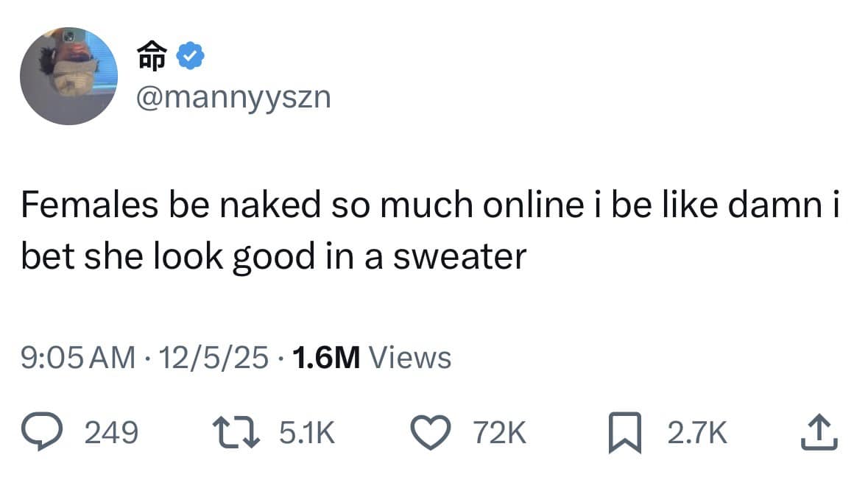Click the tweet's second line ending in sweater
The height and width of the screenshot is (494, 868).
273,257
